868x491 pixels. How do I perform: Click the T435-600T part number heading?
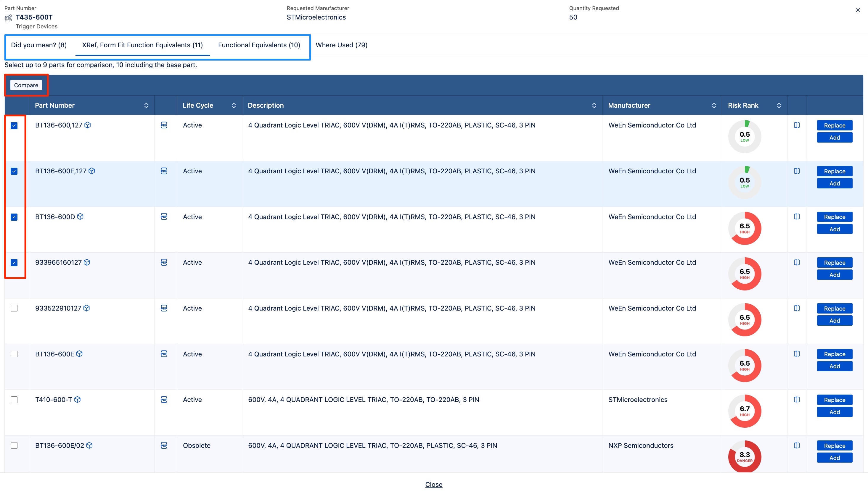[x=34, y=17]
